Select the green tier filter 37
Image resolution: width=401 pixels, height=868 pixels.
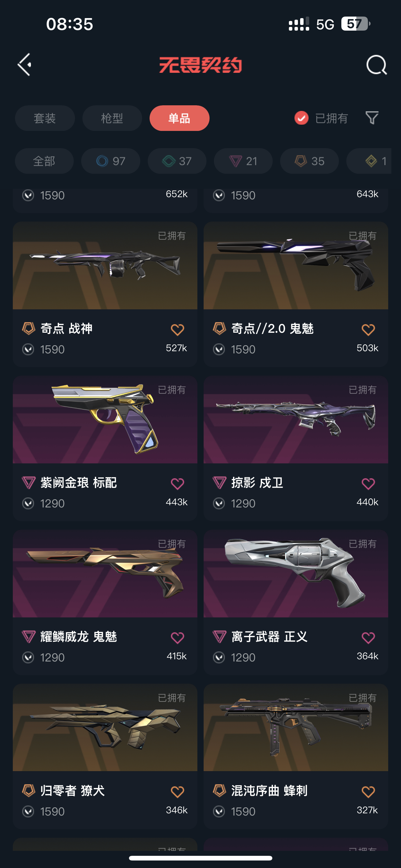click(x=177, y=161)
